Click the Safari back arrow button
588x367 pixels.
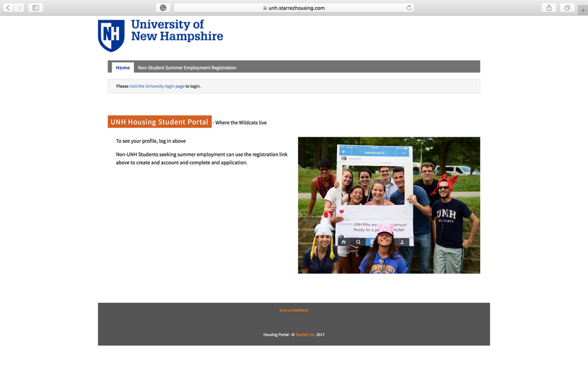pos(9,8)
